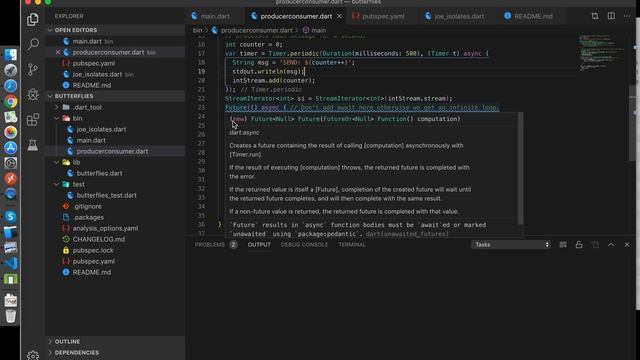Open CHANGELOG.md file
640x360 pixels.
click(x=99, y=239)
